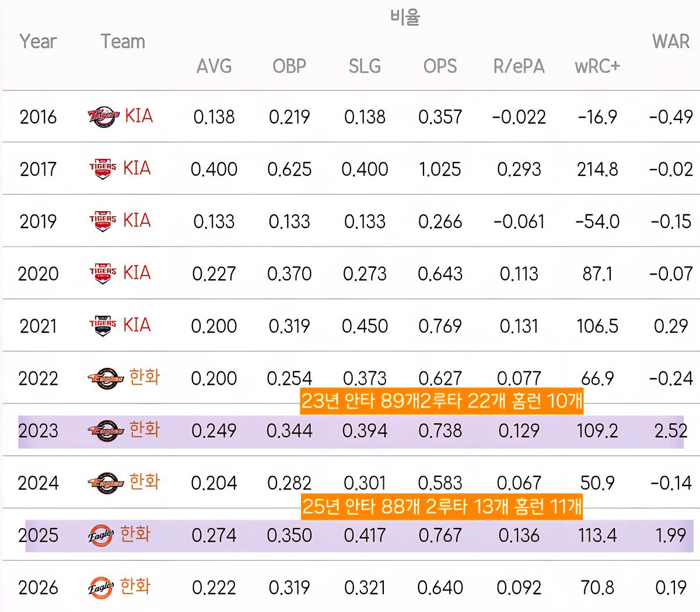Click the KIA Tigers logo in 2016 row
Screen dimensions: 700x612
tap(104, 117)
